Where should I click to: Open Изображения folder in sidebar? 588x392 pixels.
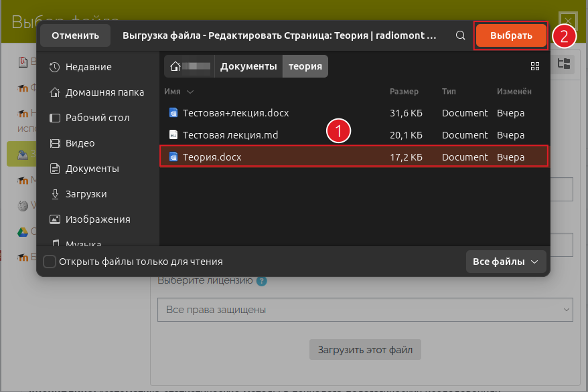point(97,219)
